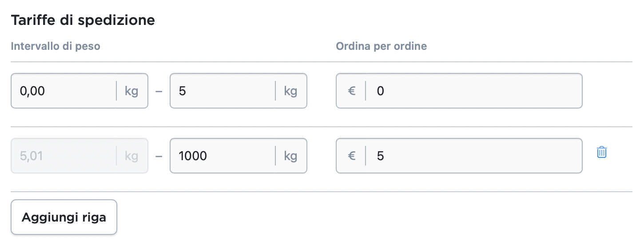The width and height of the screenshot is (644, 250).
Task: Click the Intervallo di peso column label
Action: [x=56, y=46]
